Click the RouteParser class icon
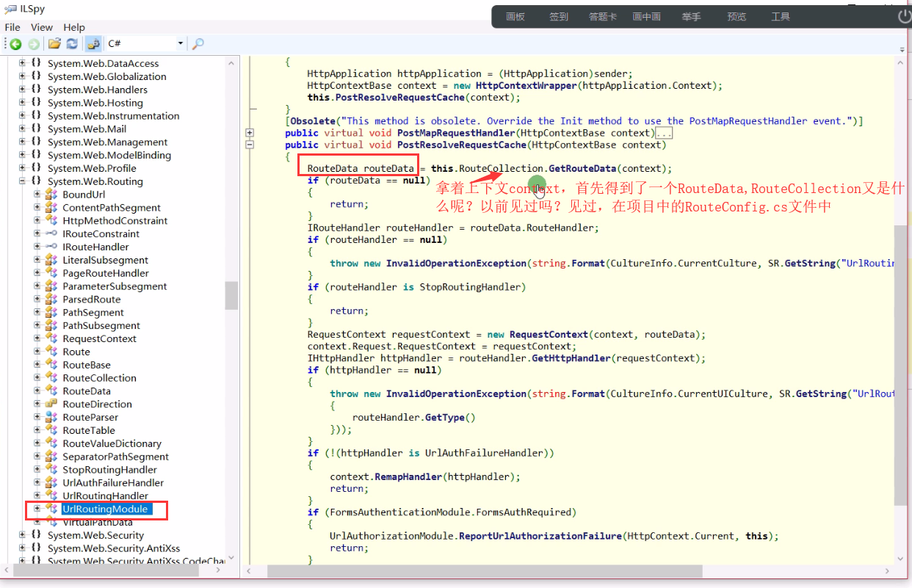912x588 pixels. click(x=51, y=417)
